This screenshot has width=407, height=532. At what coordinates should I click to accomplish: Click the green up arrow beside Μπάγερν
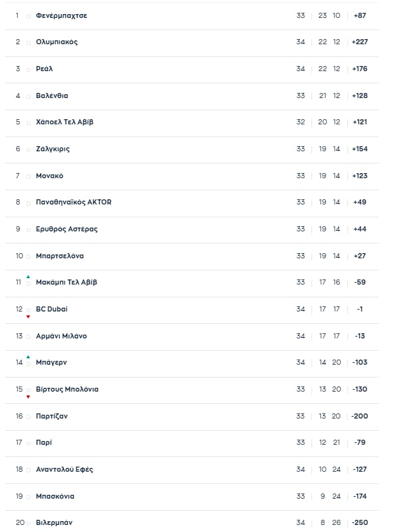pos(28,356)
